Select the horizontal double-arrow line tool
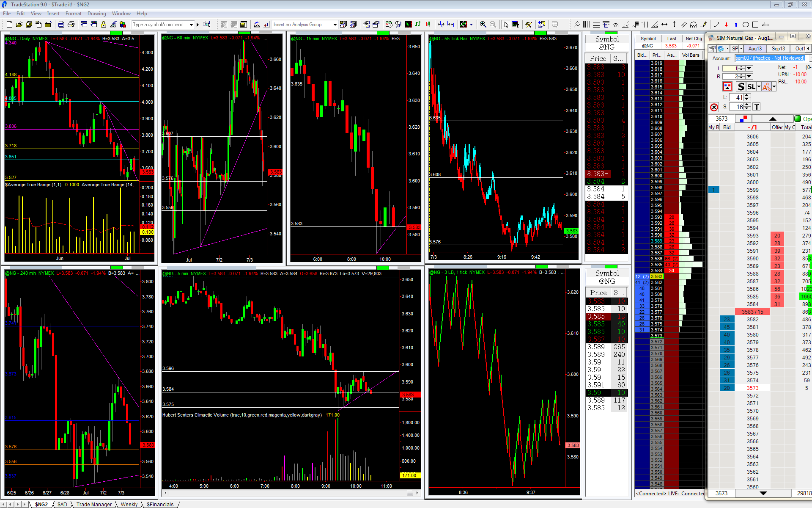812x508 pixels. pos(664,25)
